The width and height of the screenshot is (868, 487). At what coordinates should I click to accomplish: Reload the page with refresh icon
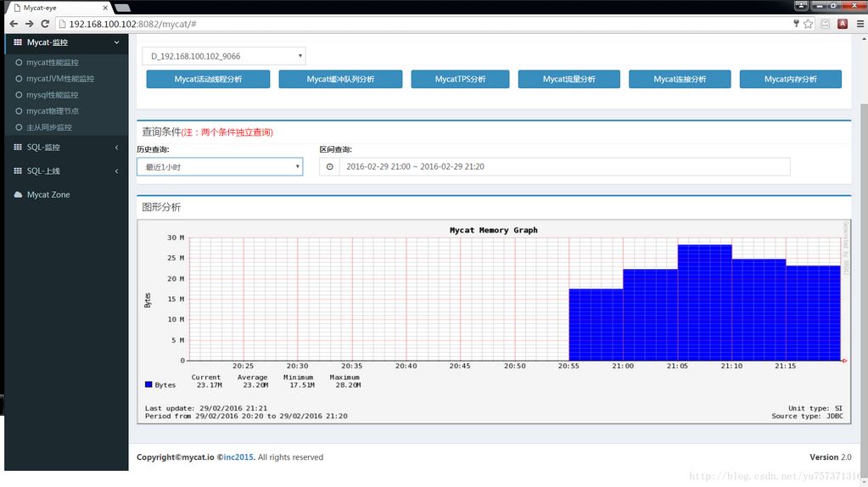tap(45, 24)
